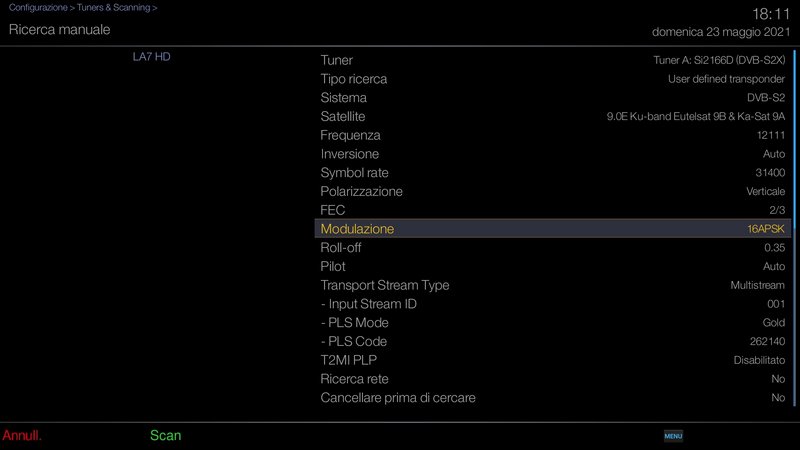Screen dimensions: 800x450
Task: Edit the 12111 frequency value
Action: tap(771, 135)
